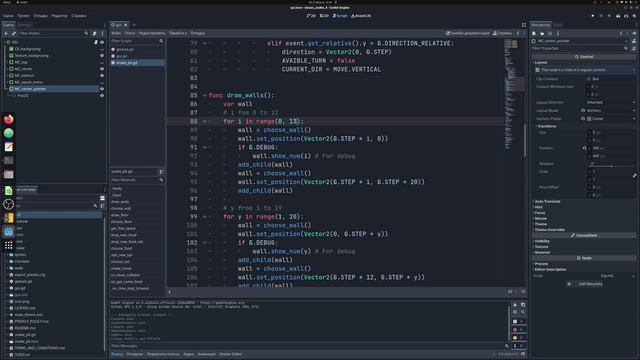
Task: Open the Anchors Preset Center dropdown
Action: 611,119
